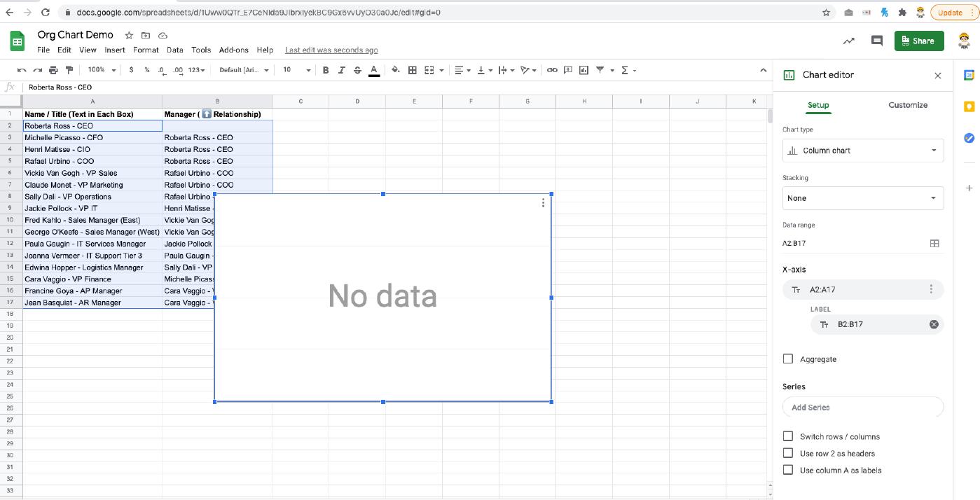Viewport: 980px width, 500px height.
Task: Click the green Share button
Action: pyautogui.click(x=918, y=41)
